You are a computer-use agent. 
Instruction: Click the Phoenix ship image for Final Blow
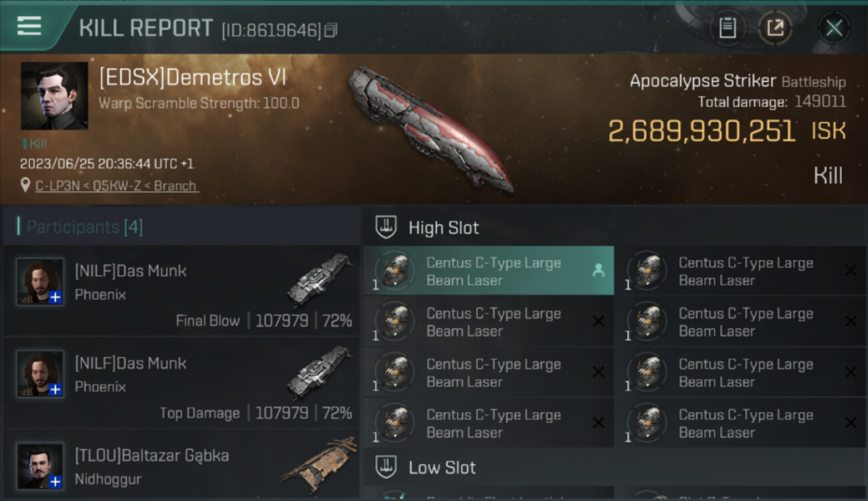coord(319,279)
